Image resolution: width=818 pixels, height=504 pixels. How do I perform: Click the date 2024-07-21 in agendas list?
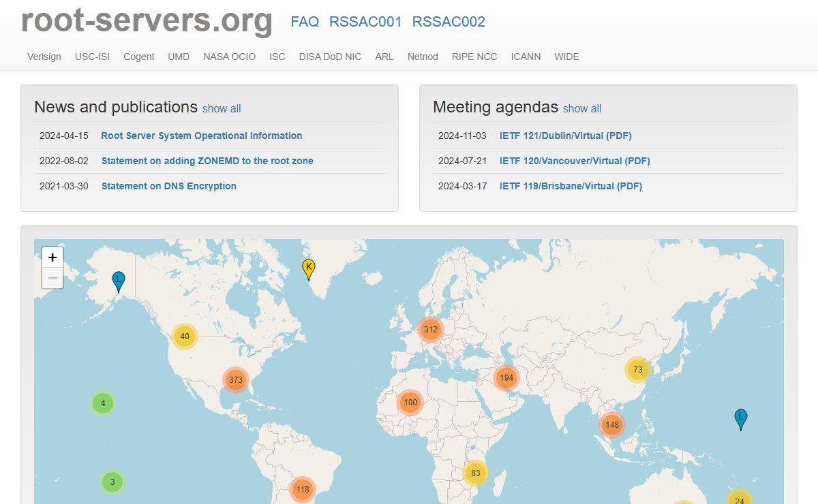point(463,161)
